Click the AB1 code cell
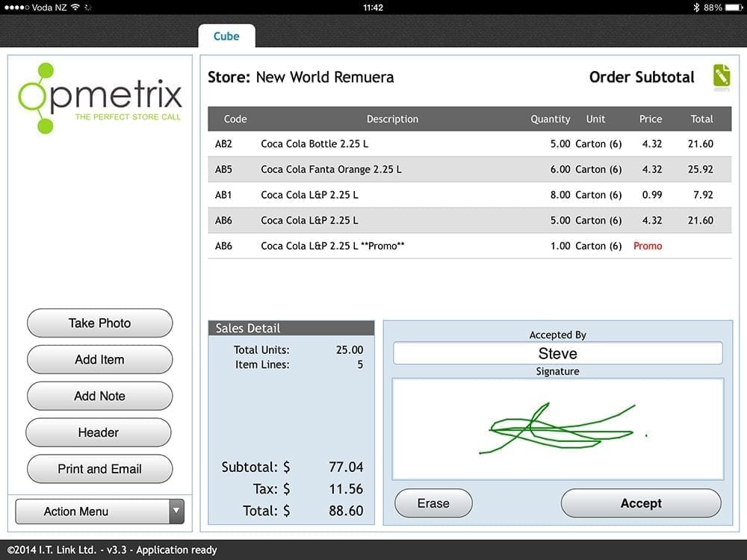The image size is (747, 560). click(223, 195)
